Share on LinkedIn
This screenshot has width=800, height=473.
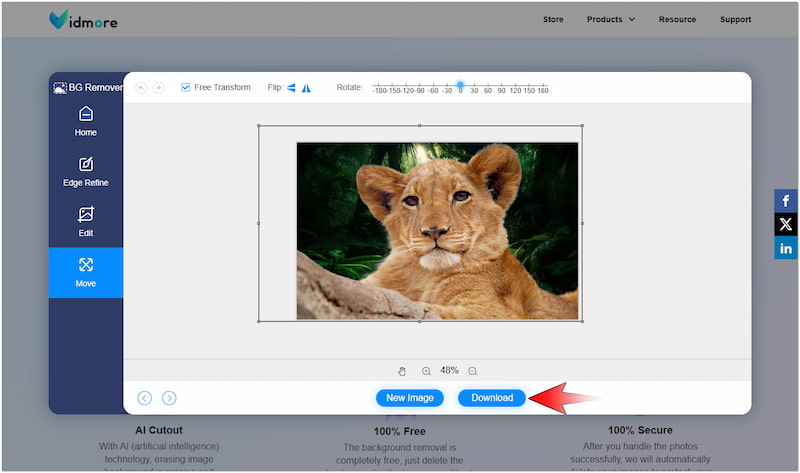(x=786, y=248)
